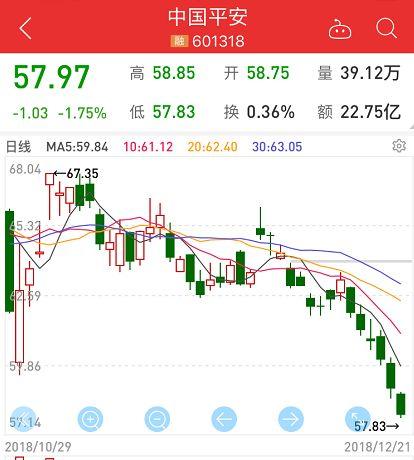Tap the back arrow icon
The image size is (414, 460).
tap(25, 28)
